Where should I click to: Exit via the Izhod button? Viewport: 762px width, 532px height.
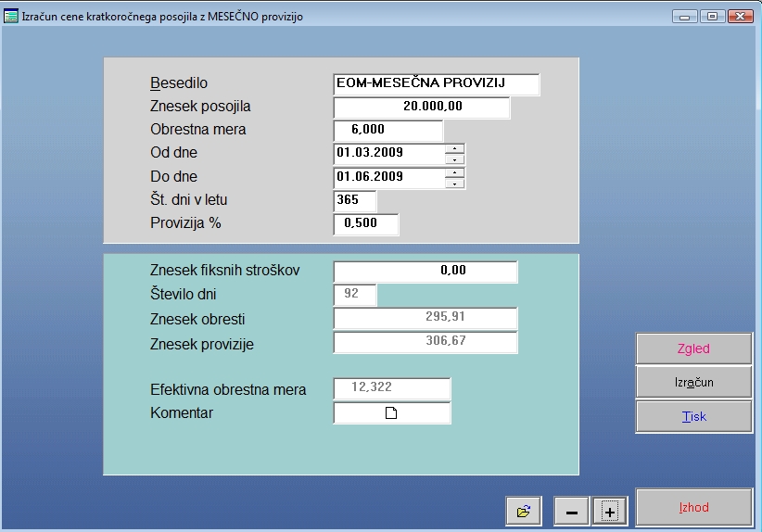[x=693, y=508]
